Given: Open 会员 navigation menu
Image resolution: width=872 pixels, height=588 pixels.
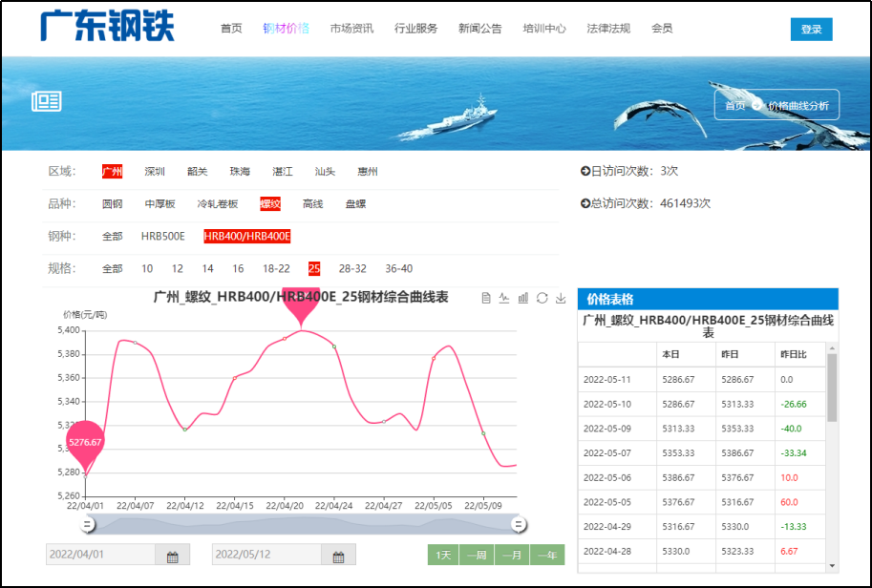Looking at the screenshot, I should pyautogui.click(x=662, y=29).
